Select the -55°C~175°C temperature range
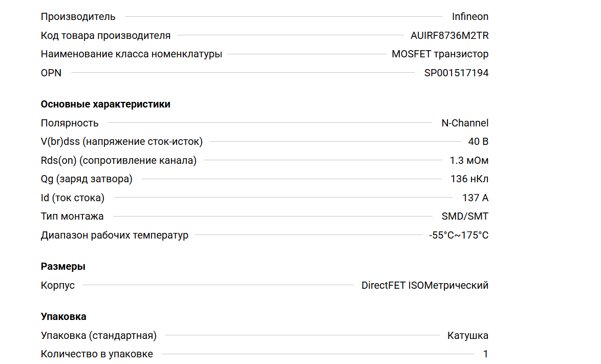 pyautogui.click(x=459, y=235)
